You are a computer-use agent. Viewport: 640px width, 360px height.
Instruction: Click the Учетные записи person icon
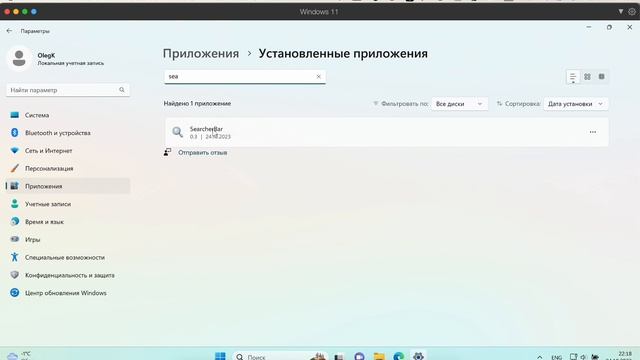pos(15,204)
